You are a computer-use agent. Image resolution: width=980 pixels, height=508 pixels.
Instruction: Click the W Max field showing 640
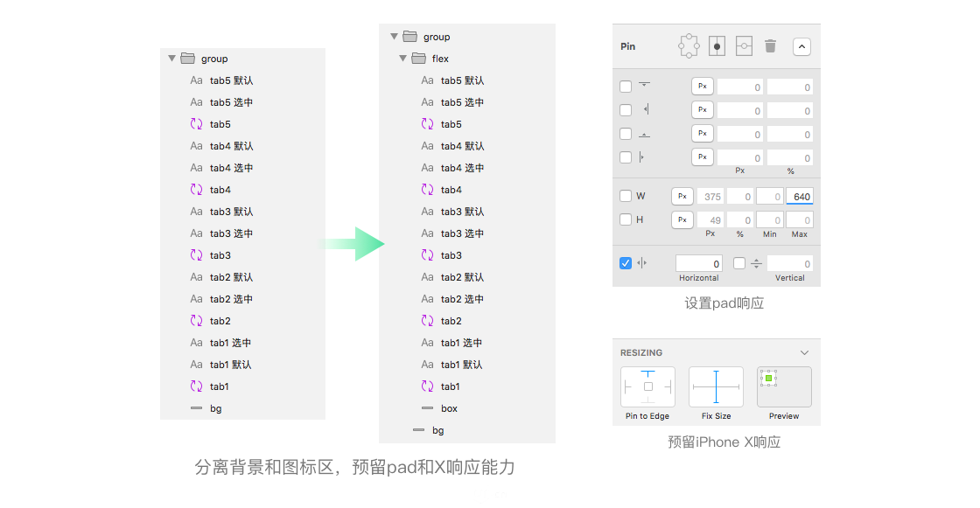[x=800, y=196]
